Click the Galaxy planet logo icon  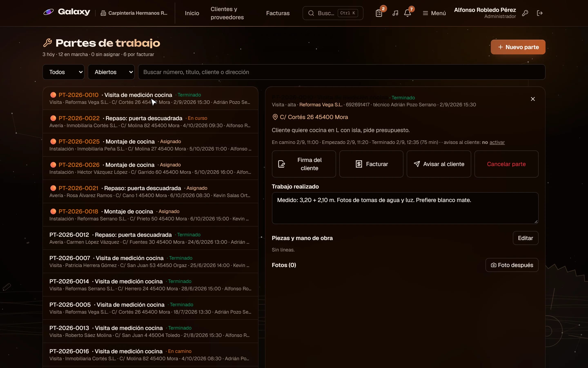48,12
